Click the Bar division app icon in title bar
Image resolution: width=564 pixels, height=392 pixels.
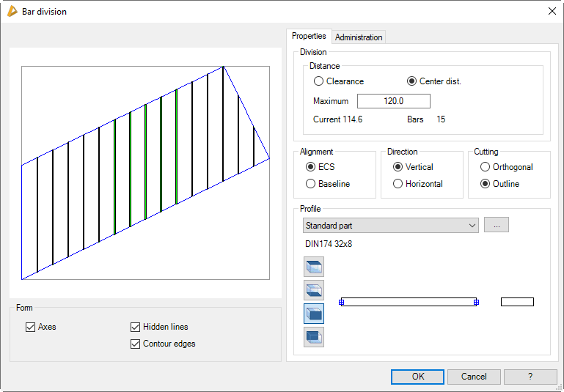click(12, 11)
